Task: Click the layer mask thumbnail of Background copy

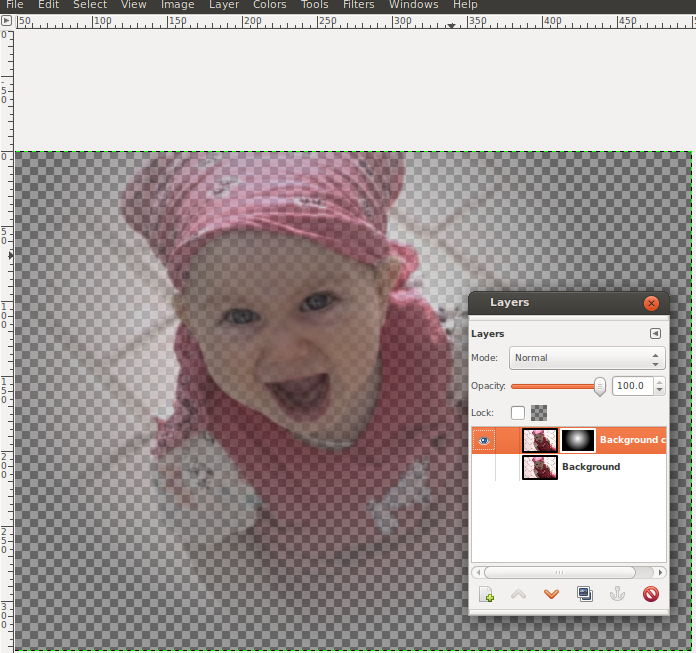Action: click(x=578, y=440)
